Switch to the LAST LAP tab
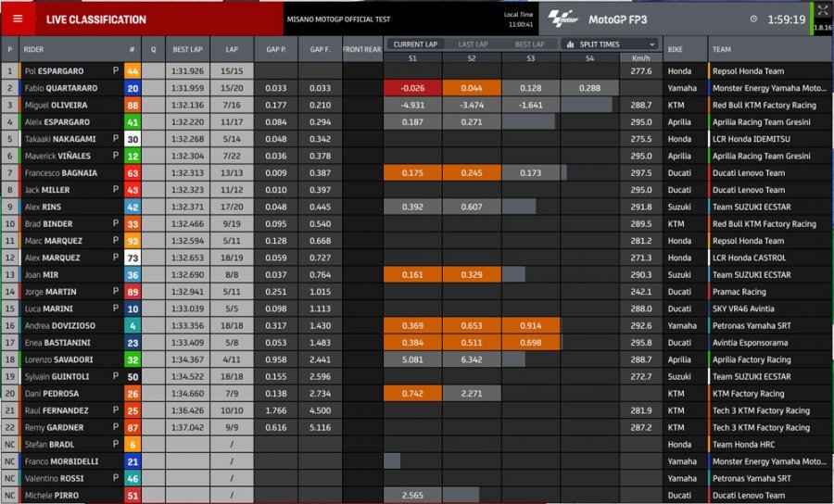 click(x=473, y=44)
